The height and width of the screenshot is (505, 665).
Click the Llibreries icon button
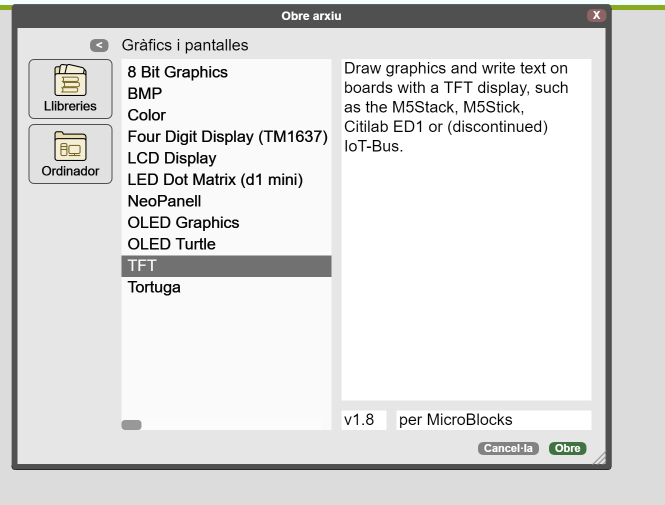pos(70,88)
